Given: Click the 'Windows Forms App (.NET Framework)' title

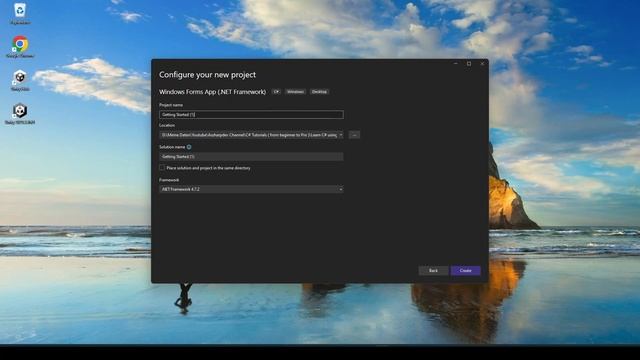Looking at the screenshot, I should pos(212,92).
